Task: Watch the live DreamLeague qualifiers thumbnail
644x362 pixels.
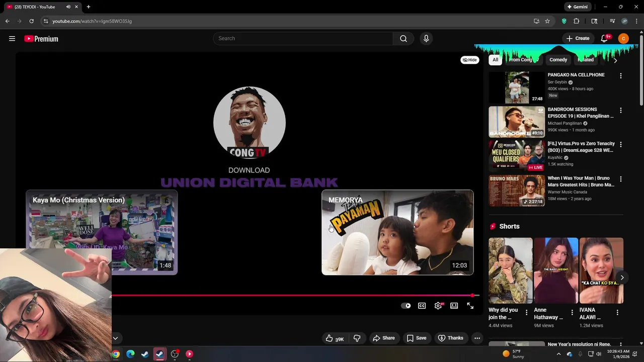Action: click(x=517, y=156)
